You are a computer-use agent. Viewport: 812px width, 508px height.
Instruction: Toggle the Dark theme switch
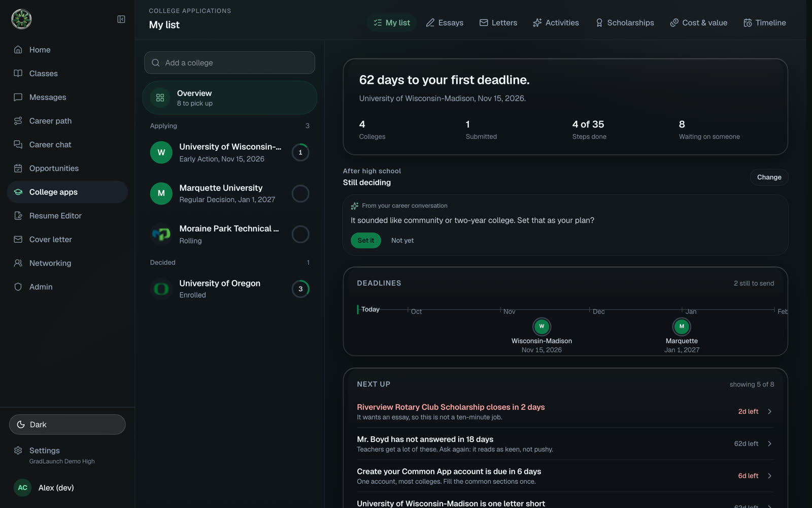pyautogui.click(x=67, y=425)
